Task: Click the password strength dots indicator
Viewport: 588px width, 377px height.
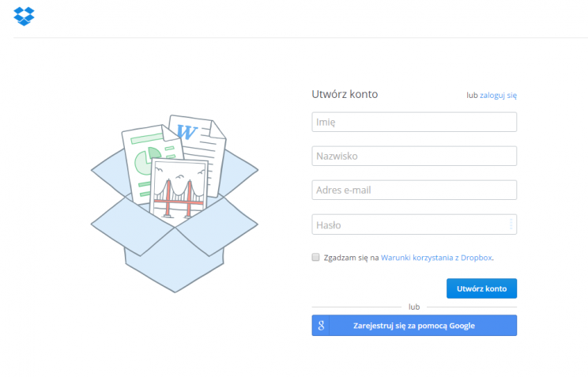Action: point(511,224)
